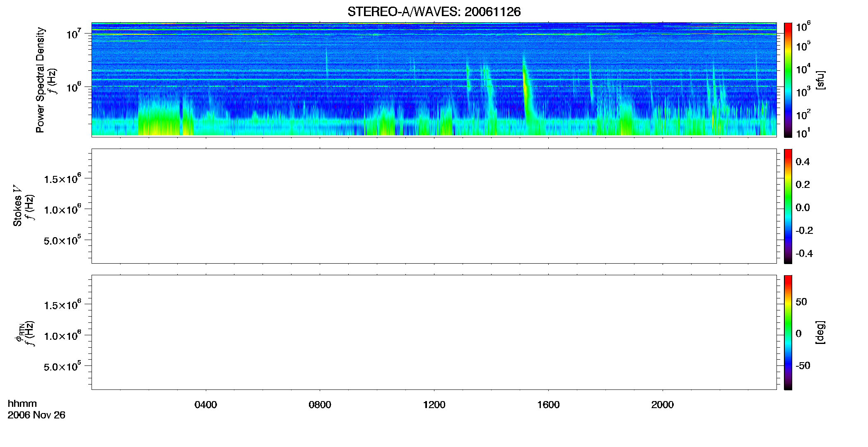This screenshot has width=868, height=447.
Task: Click the 1200 time axis label
Action: [434, 405]
